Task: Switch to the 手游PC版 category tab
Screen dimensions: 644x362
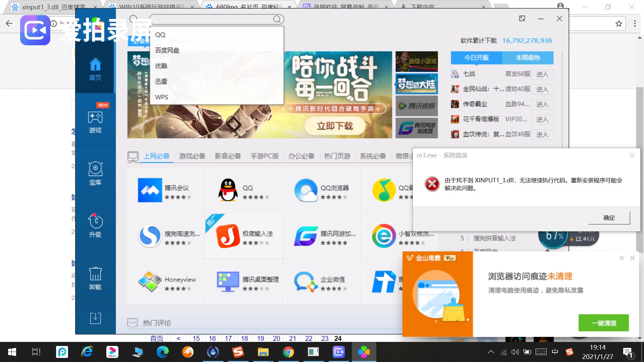Action: coord(265,156)
